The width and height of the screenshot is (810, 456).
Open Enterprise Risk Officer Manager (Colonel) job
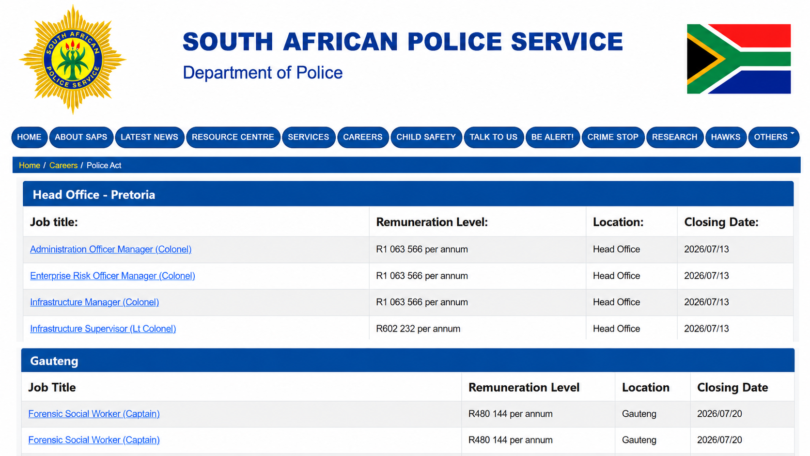pyautogui.click(x=113, y=276)
